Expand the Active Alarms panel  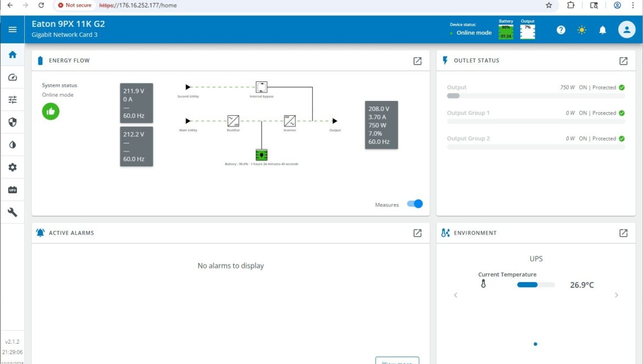click(x=417, y=233)
